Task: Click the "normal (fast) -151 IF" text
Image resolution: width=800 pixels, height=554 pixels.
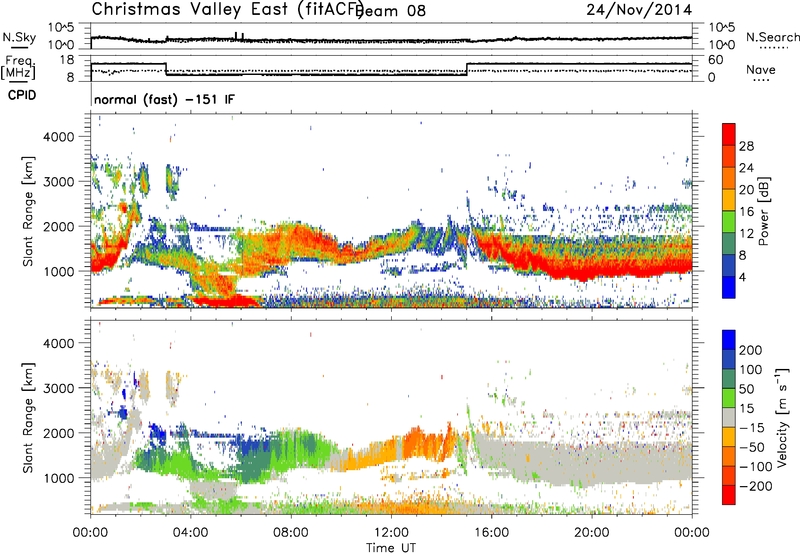Action: tap(164, 99)
